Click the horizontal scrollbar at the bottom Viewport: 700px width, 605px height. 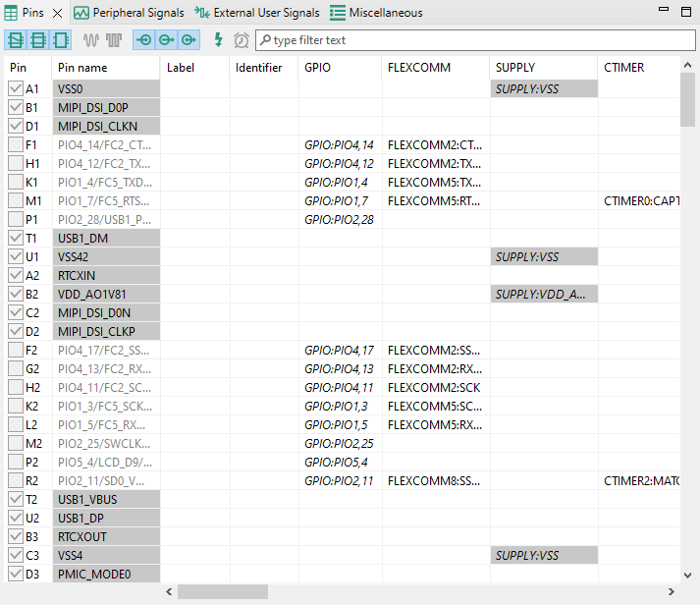click(x=222, y=592)
